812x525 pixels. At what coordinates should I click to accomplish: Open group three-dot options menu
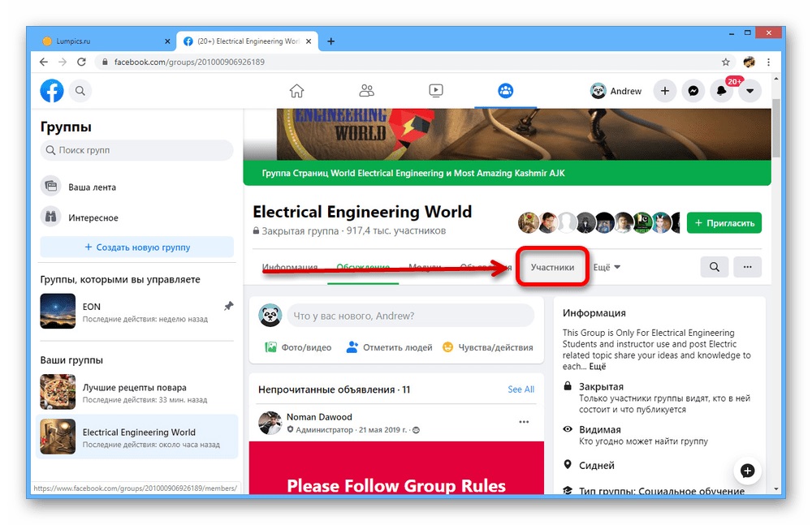click(x=747, y=267)
